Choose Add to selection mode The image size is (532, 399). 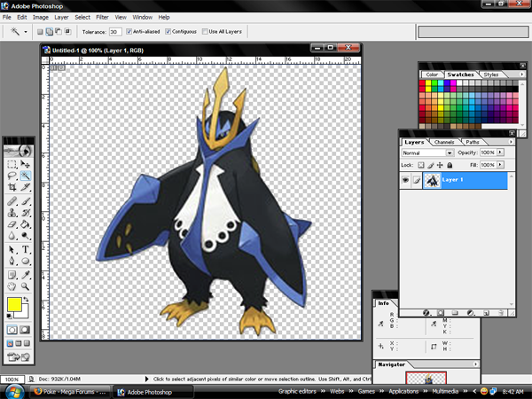49,32
